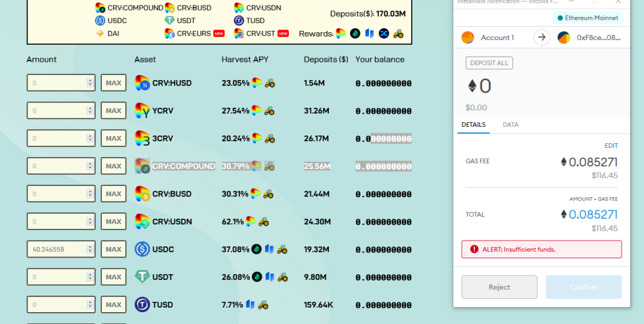Click the Asset column header
644x324 pixels.
145,59
